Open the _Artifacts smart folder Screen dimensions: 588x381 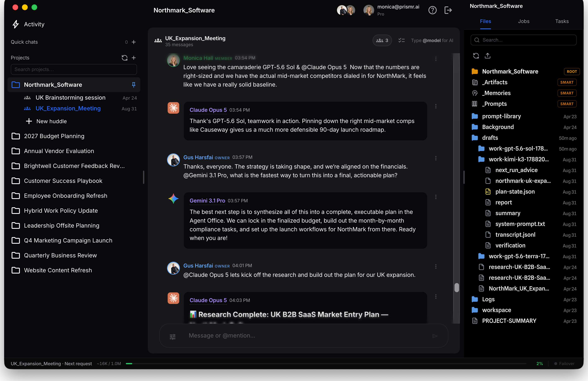[x=524, y=82]
